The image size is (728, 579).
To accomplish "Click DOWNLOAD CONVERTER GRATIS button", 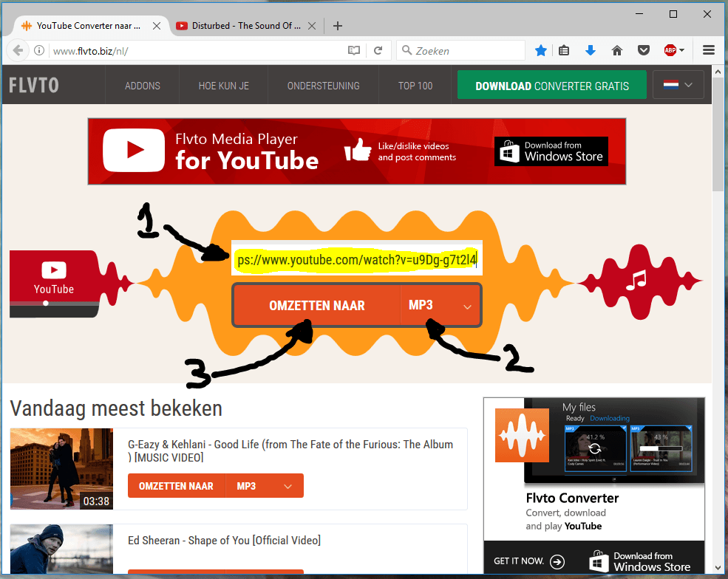I will coord(552,85).
